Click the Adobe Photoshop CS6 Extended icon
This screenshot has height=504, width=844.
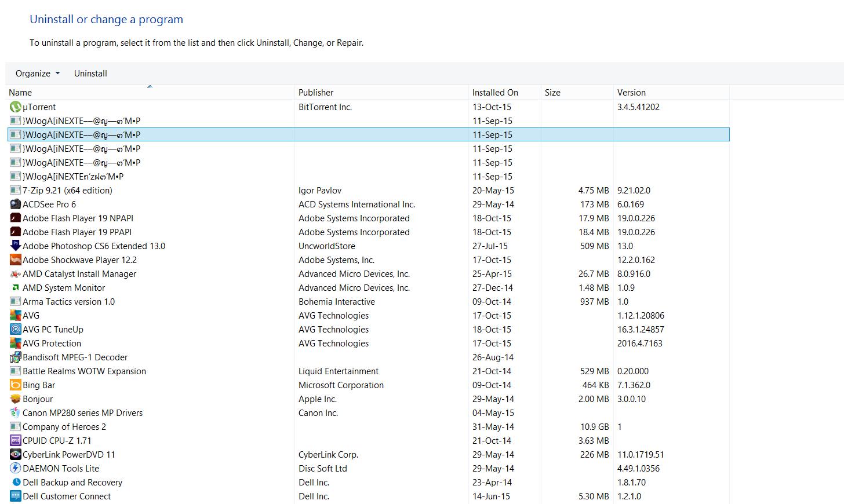(16, 246)
